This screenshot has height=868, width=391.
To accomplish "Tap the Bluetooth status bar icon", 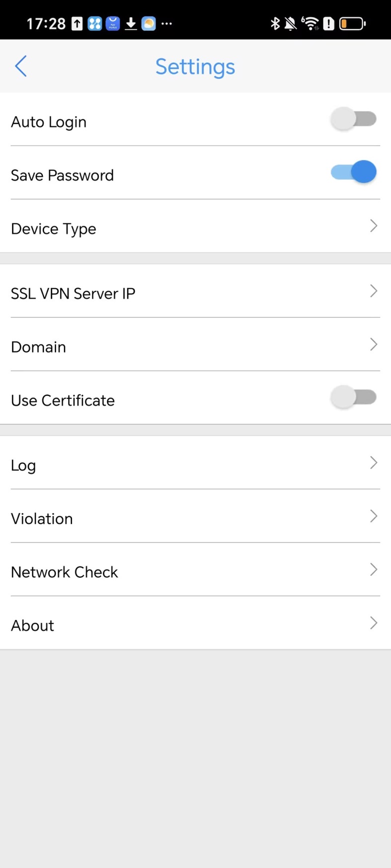I will (275, 23).
